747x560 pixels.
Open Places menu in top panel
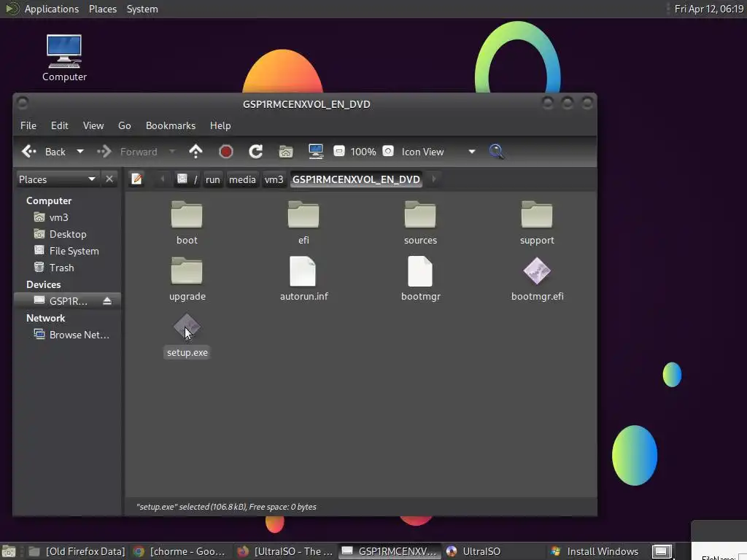[x=102, y=9]
